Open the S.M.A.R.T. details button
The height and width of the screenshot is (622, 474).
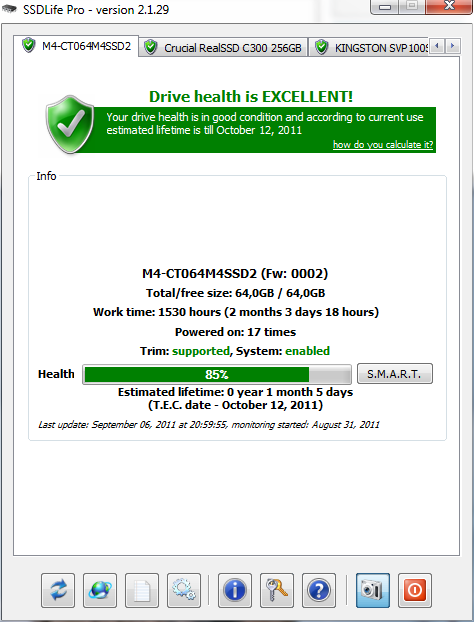coord(395,374)
